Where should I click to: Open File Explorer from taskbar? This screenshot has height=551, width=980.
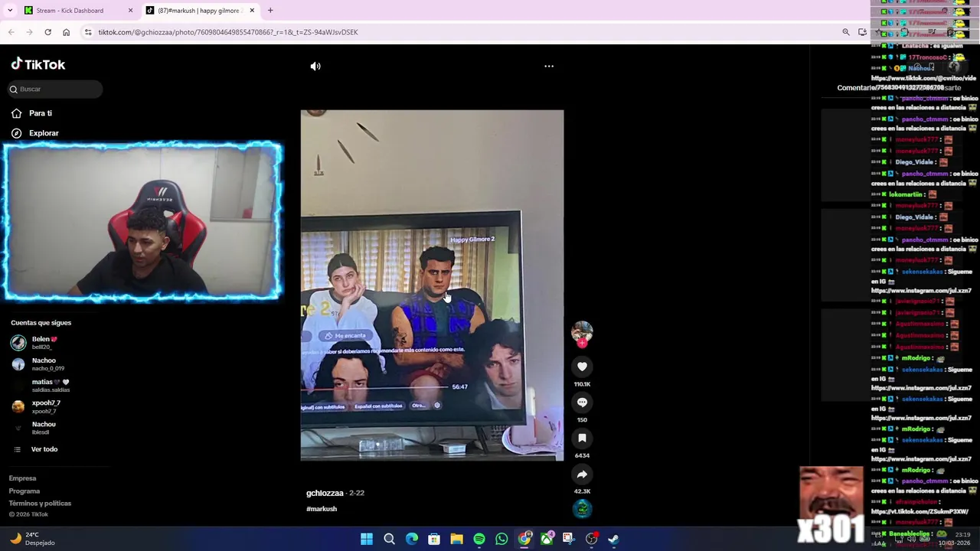456,539
